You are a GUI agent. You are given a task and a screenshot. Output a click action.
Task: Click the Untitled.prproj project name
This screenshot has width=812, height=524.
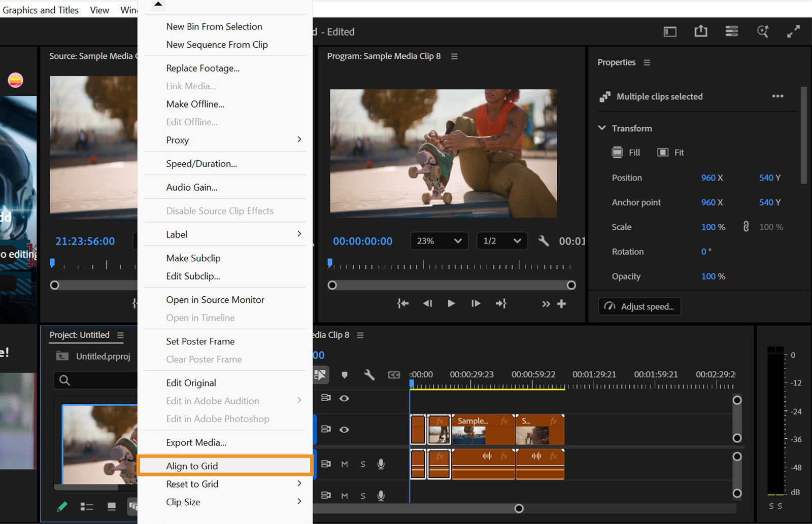click(x=103, y=356)
